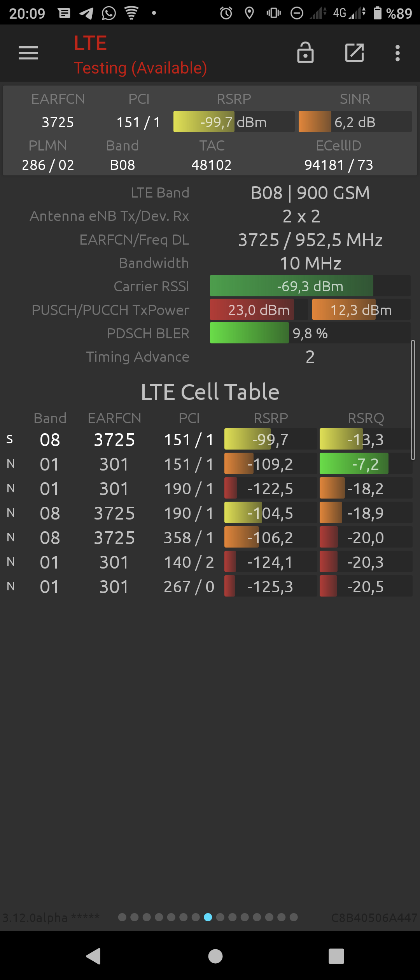Viewport: 420px width, 980px height.
Task: Tap the clock showing 20:09
Action: pyautogui.click(x=27, y=14)
